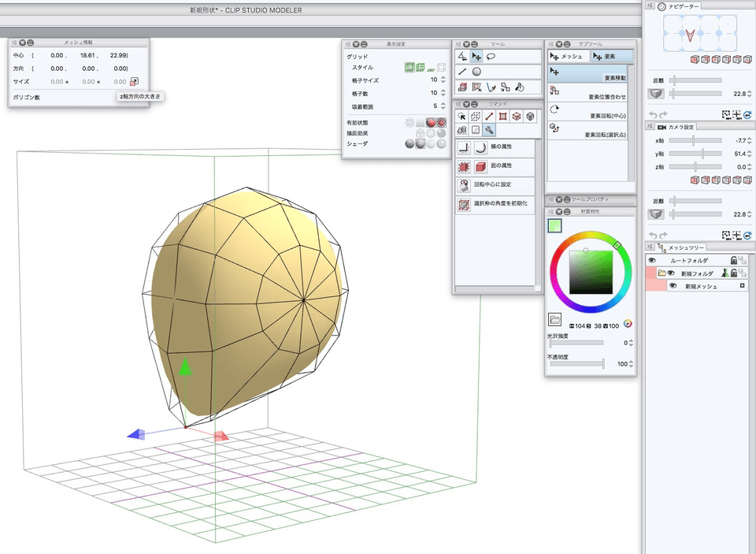Screen dimensions: 756x554
Task: Choose 要素移動 sub tool
Action: (x=587, y=74)
